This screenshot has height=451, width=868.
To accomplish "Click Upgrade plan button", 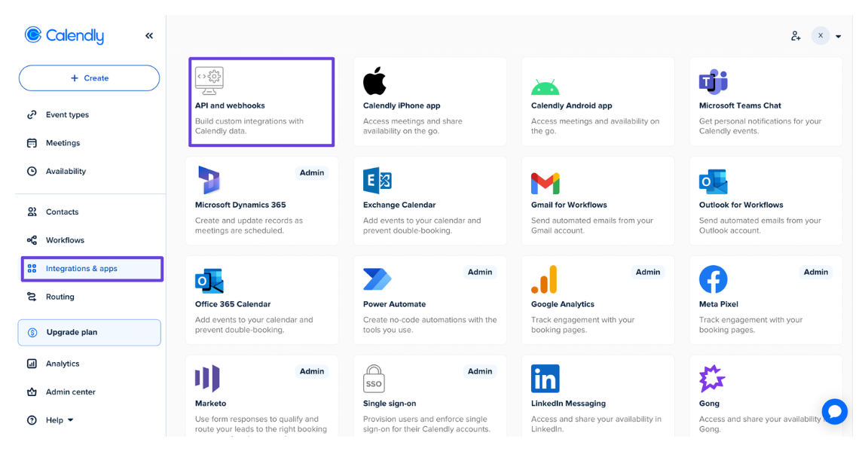I will (89, 332).
